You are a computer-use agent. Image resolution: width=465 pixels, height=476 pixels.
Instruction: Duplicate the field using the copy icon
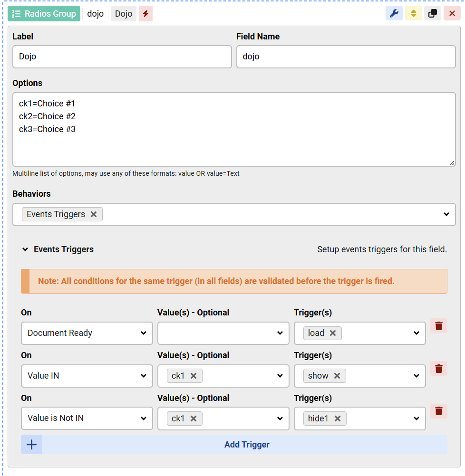tap(433, 13)
